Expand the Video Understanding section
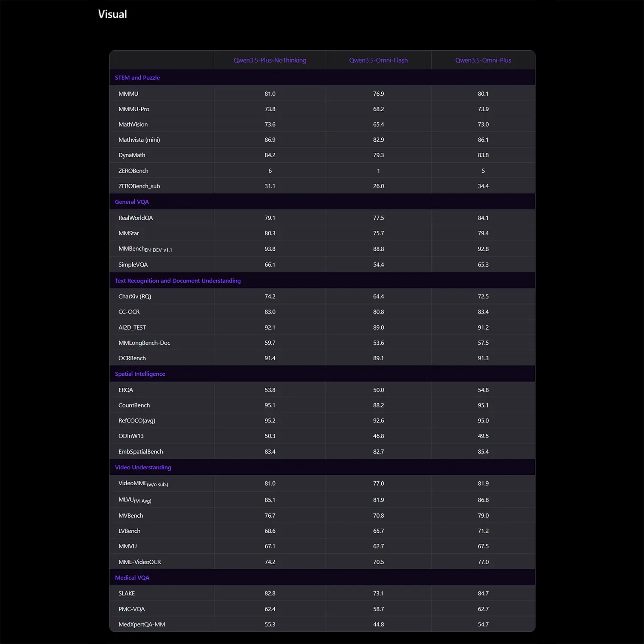 (143, 467)
